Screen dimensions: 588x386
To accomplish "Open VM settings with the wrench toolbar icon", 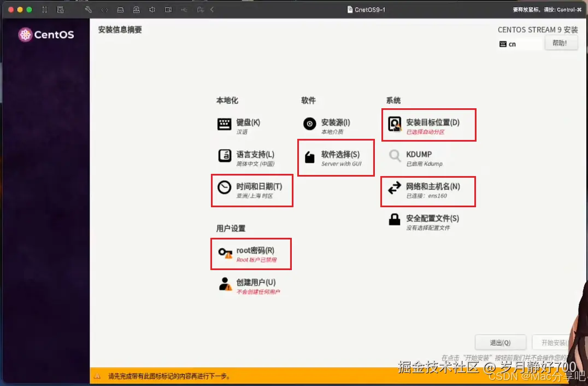I will tap(87, 9).
